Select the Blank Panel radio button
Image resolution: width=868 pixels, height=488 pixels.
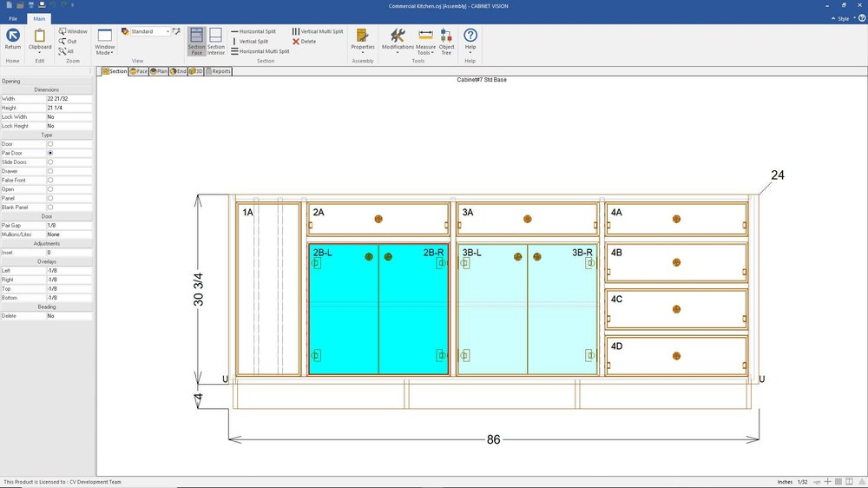pos(50,208)
